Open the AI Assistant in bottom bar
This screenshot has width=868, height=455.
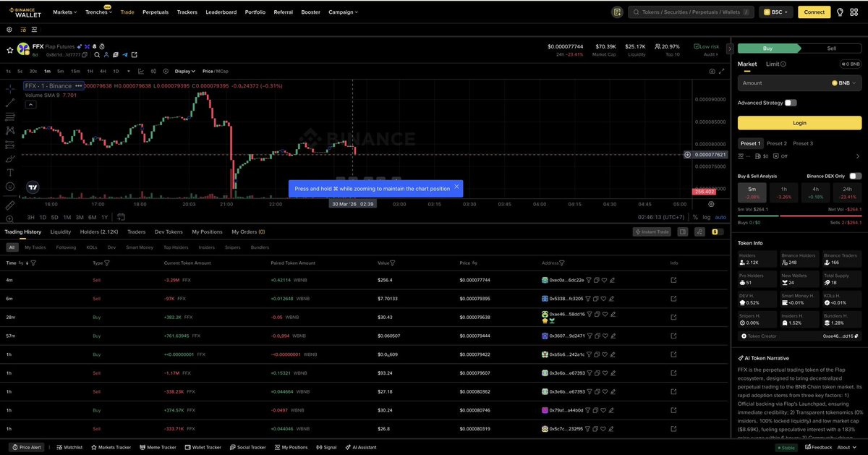[360, 447]
